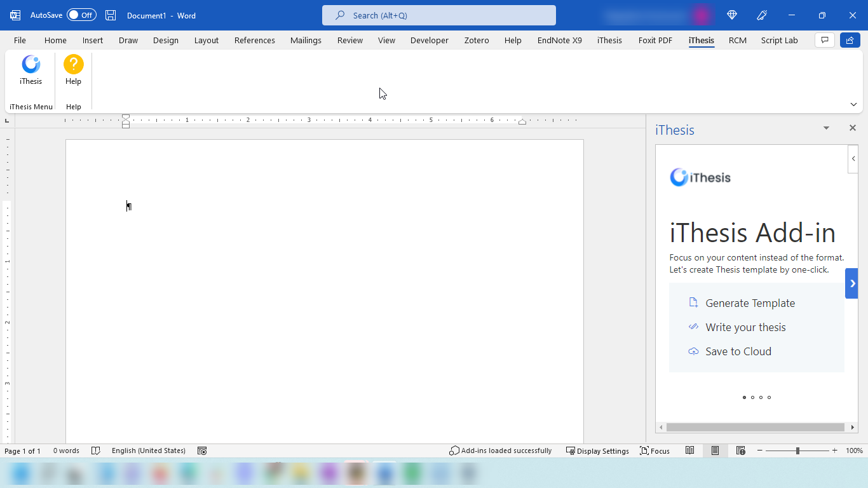Open the iThesis tab right after EndNote X9
868x488 pixels.
(609, 40)
